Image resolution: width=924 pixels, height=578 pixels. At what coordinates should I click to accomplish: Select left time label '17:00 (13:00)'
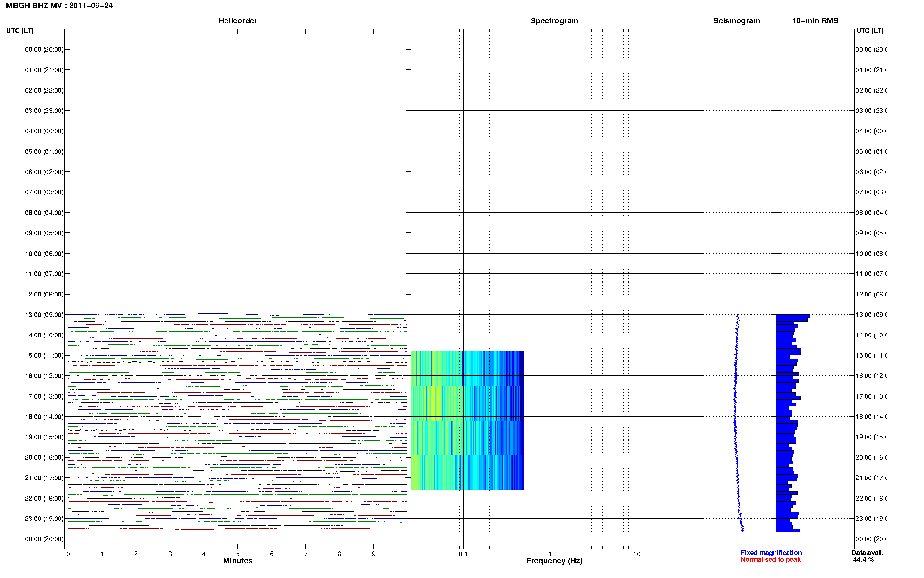tap(44, 396)
